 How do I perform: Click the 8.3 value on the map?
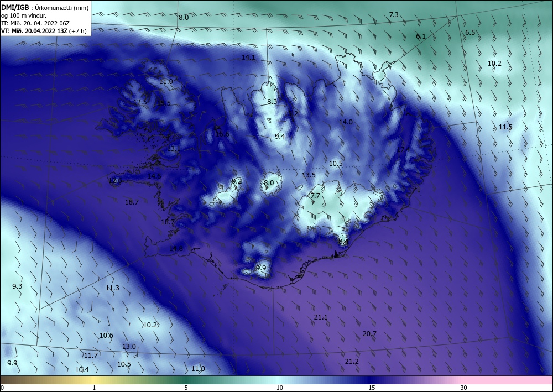click(272, 102)
